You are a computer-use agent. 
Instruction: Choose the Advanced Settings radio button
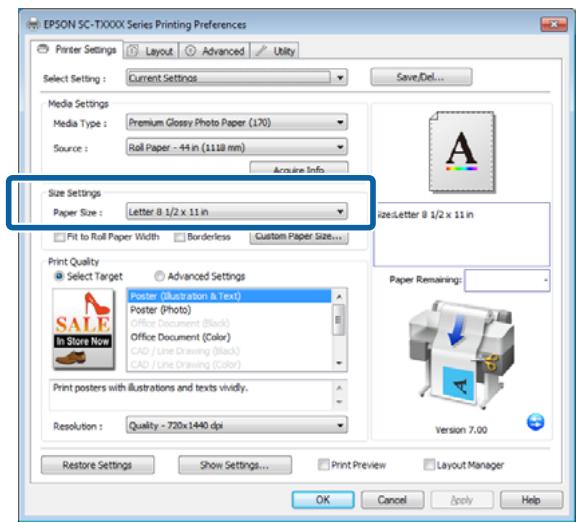click(x=159, y=276)
